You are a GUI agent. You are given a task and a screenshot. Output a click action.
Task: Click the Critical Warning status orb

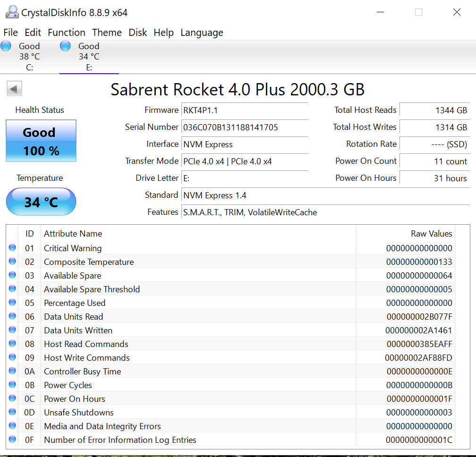[12, 248]
